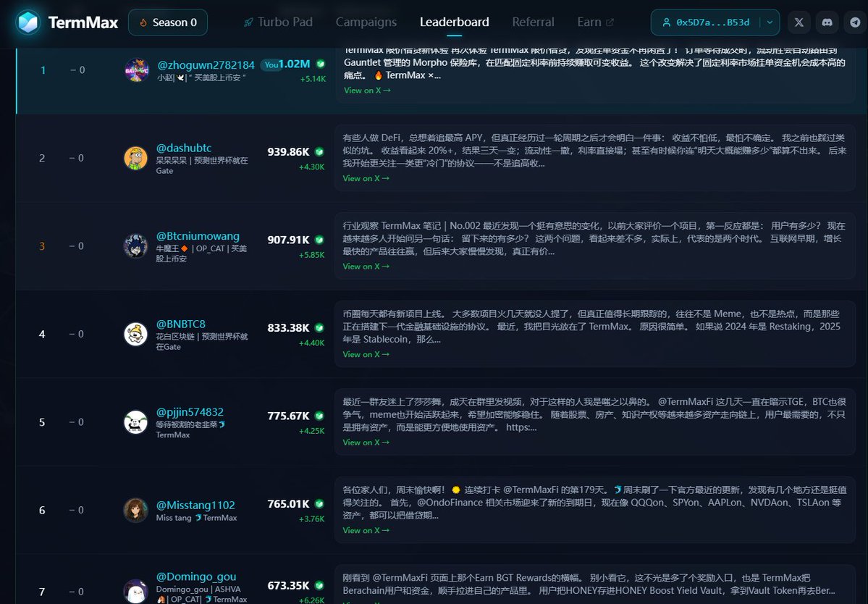This screenshot has width=868, height=604.
Task: Click avatar of @Domingo_gou
Action: point(135,591)
